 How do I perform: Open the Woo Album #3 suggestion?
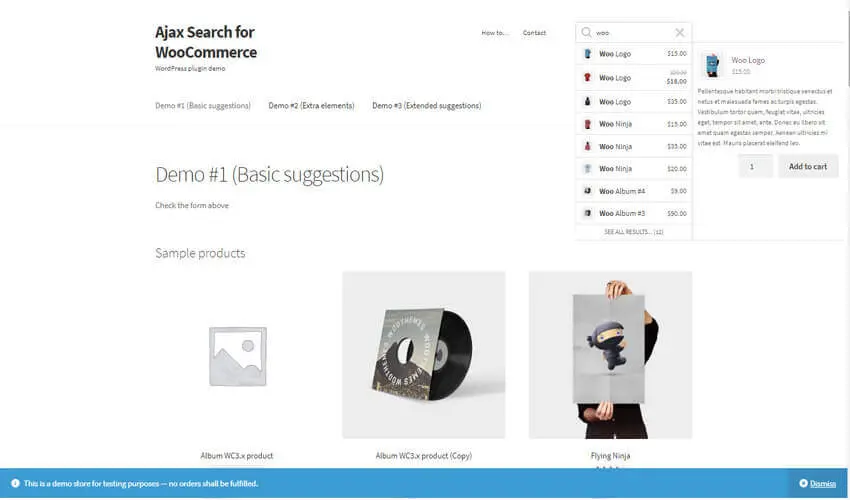click(634, 213)
